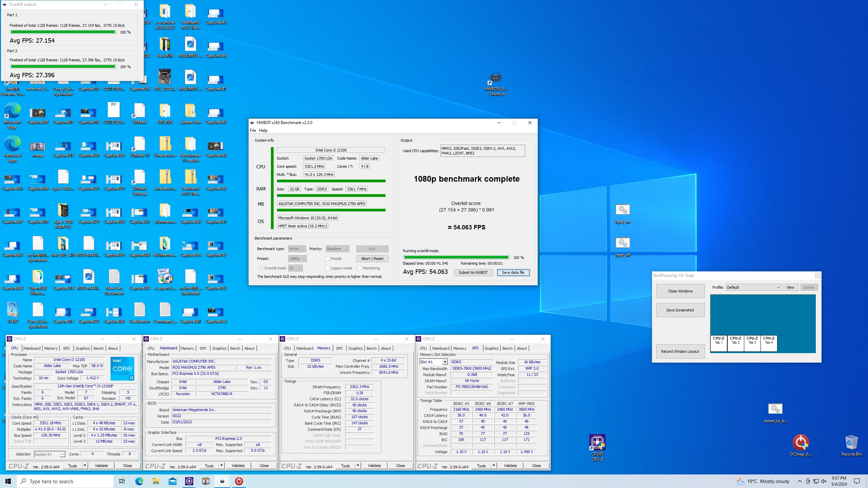Toggle the Overkill mode checkbox
Screen dimensions: 868x488
coord(261,268)
